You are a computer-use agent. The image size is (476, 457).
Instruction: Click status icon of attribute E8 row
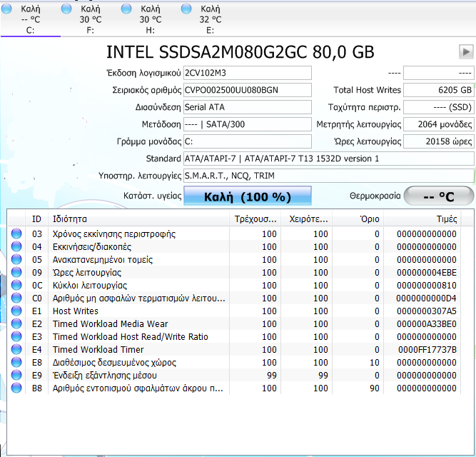pyautogui.click(x=16, y=362)
